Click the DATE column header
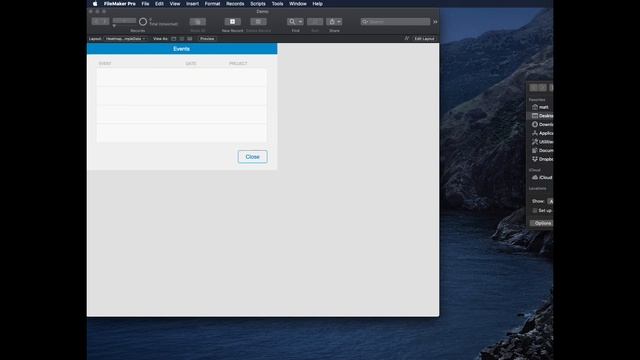Screen dimensions: 640x360 coord(191,64)
